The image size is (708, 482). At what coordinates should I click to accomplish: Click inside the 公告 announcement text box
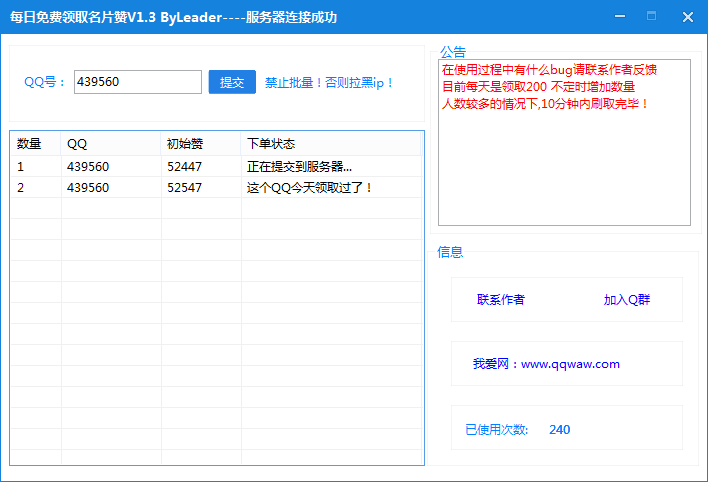[x=564, y=170]
